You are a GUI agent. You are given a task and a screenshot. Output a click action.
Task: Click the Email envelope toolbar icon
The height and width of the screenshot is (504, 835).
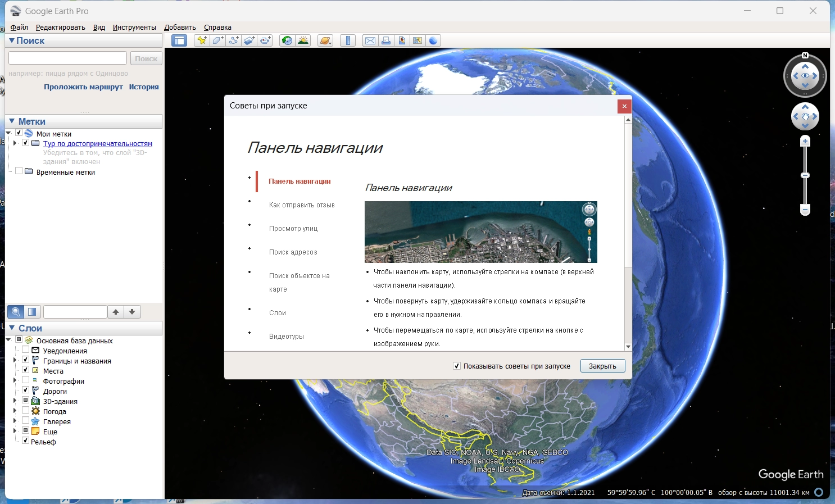pyautogui.click(x=370, y=40)
